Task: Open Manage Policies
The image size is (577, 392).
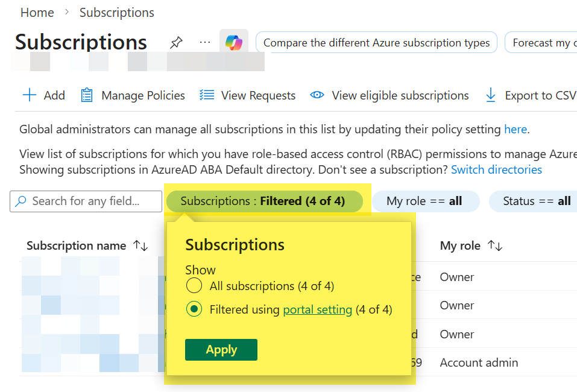Action: click(x=133, y=95)
